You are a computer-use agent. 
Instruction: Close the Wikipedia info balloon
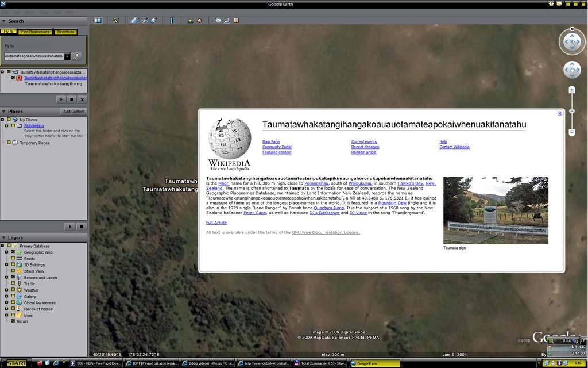click(x=560, y=113)
